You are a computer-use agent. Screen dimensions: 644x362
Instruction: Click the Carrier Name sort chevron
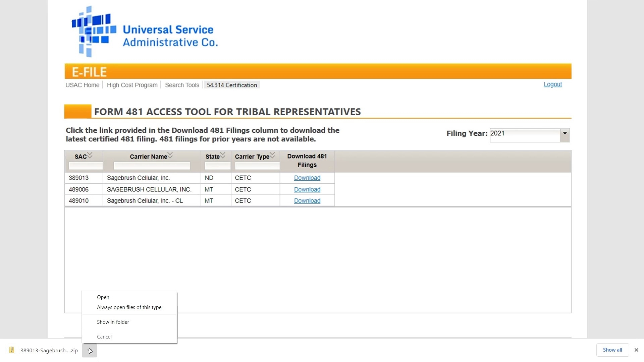170,156
